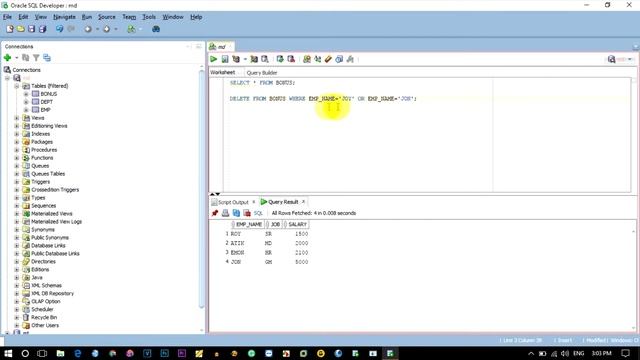Click the To Upper/Lower/InitCap icon
The height and width of the screenshot is (360, 640).
318,59
